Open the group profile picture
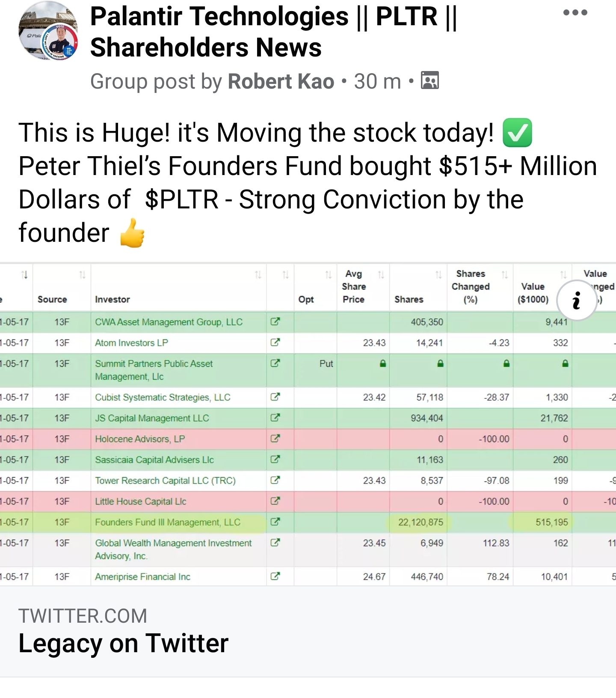This screenshot has height=698, width=616. point(48,31)
